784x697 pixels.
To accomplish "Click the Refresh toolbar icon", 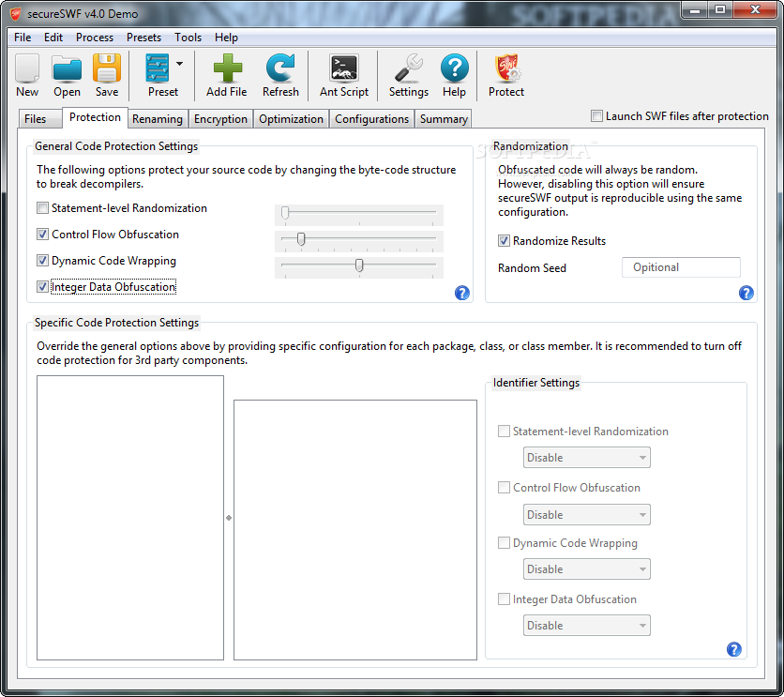I will (x=280, y=68).
